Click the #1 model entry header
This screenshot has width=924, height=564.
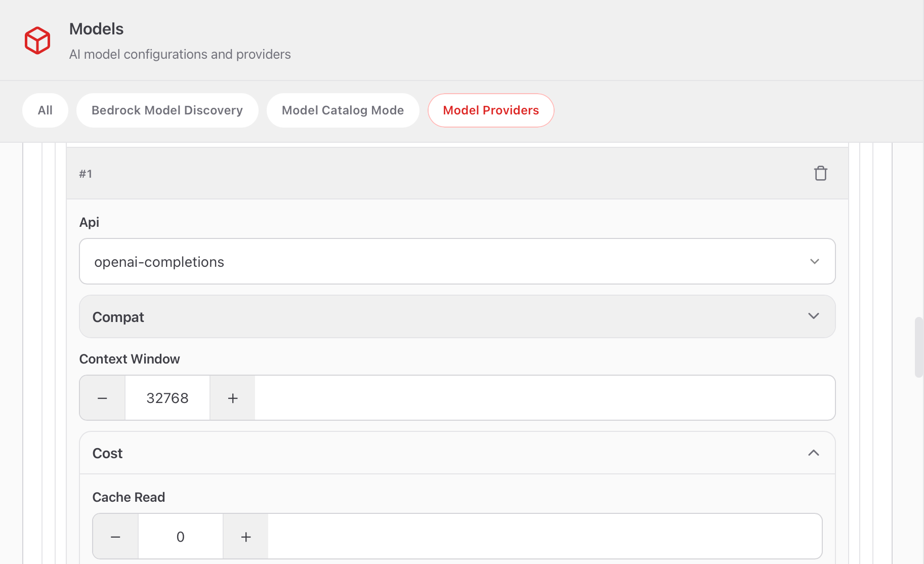point(405,174)
